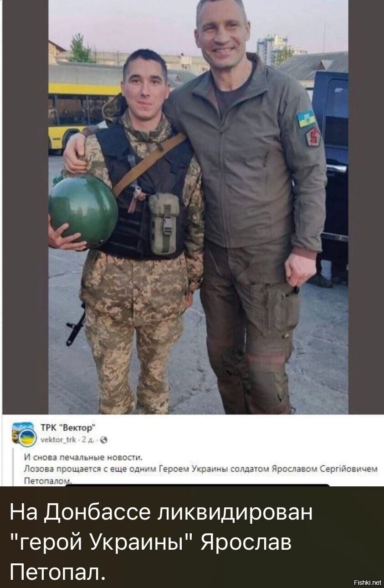Click the public globe icon beside timestamp
The height and width of the screenshot is (588, 384).
point(104,440)
